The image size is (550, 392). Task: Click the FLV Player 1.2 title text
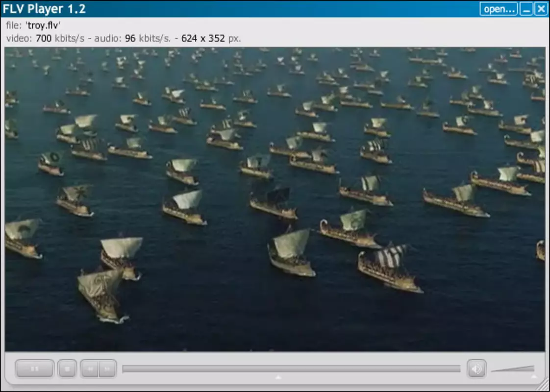pyautogui.click(x=44, y=9)
